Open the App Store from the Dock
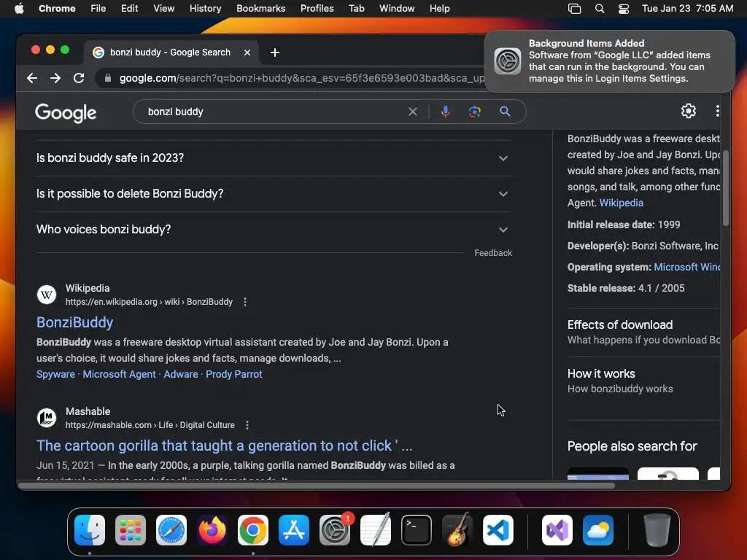747x560 pixels. 294,530
